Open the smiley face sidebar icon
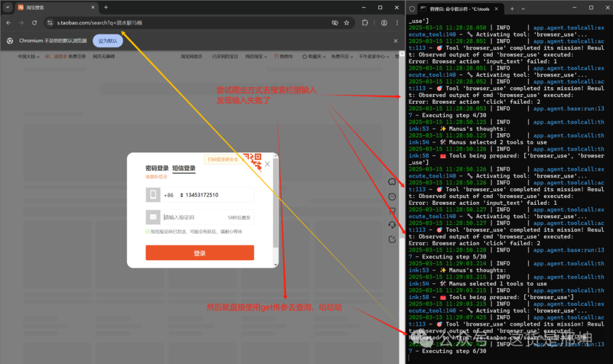613x364 pixels. click(392, 197)
